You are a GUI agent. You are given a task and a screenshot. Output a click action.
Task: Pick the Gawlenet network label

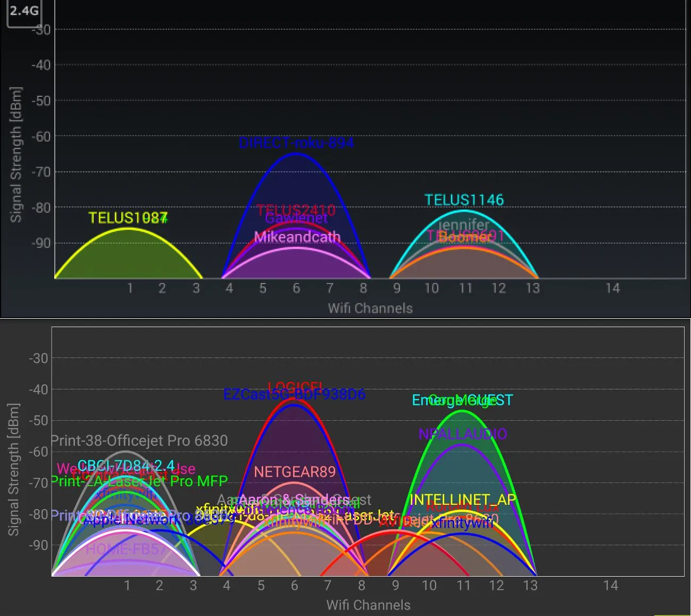(x=296, y=218)
